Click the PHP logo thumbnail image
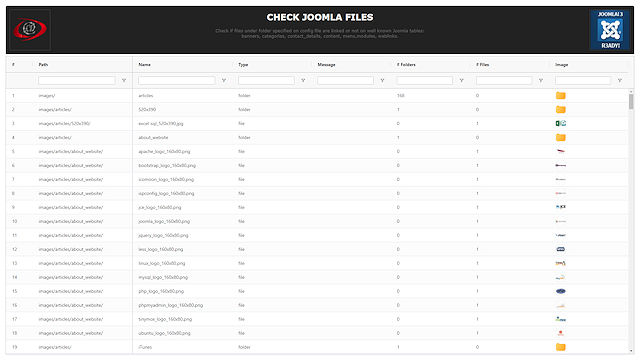This screenshot has width=640, height=360. pyautogui.click(x=560, y=291)
